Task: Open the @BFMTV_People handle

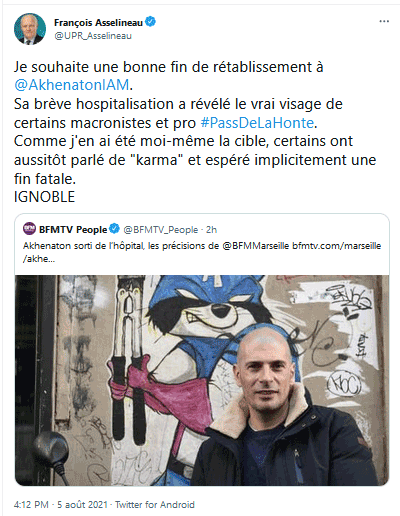Action: click(161, 230)
